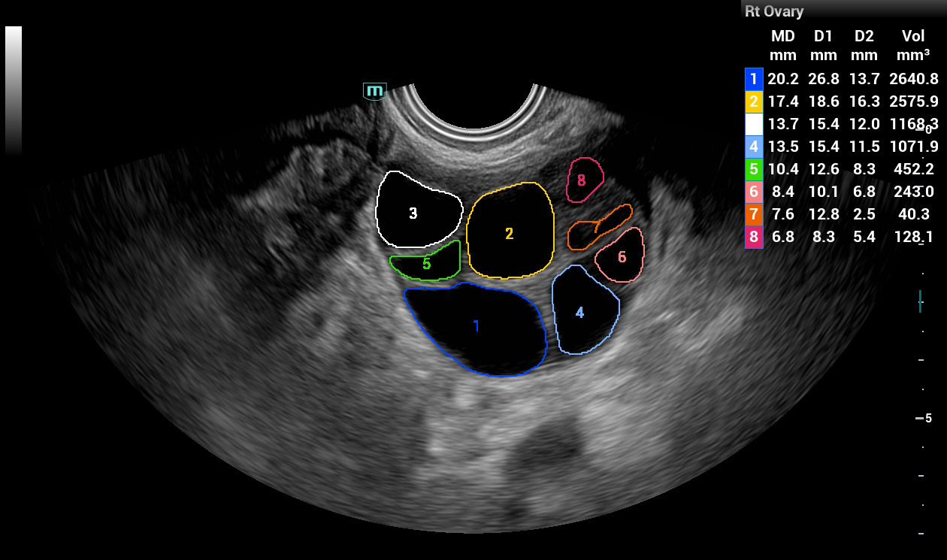Click the "m" probe orientation marker
This screenshot has height=560, width=947.
(374, 92)
